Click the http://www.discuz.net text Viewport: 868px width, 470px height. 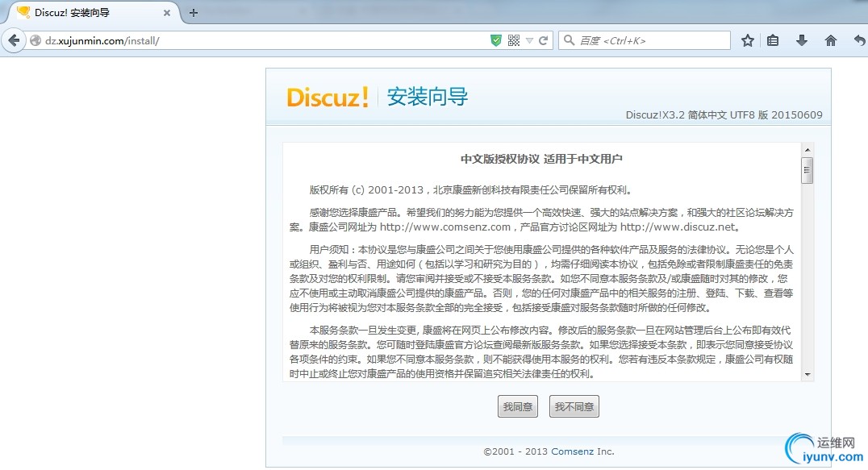[x=678, y=227]
